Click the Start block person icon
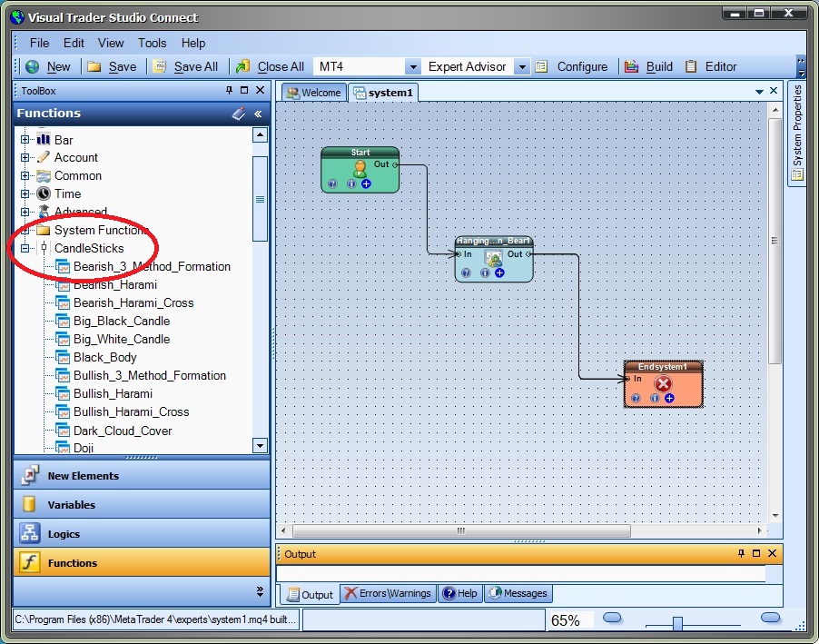819x644 pixels. click(x=360, y=168)
